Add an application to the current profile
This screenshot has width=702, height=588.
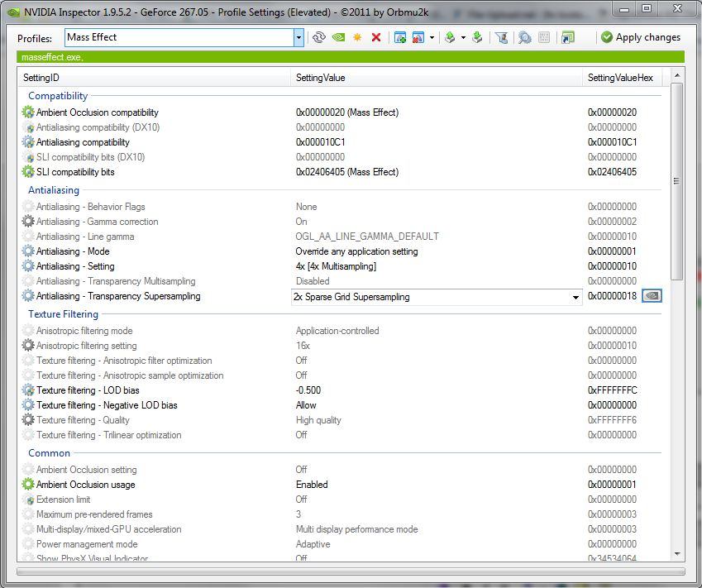click(x=400, y=37)
